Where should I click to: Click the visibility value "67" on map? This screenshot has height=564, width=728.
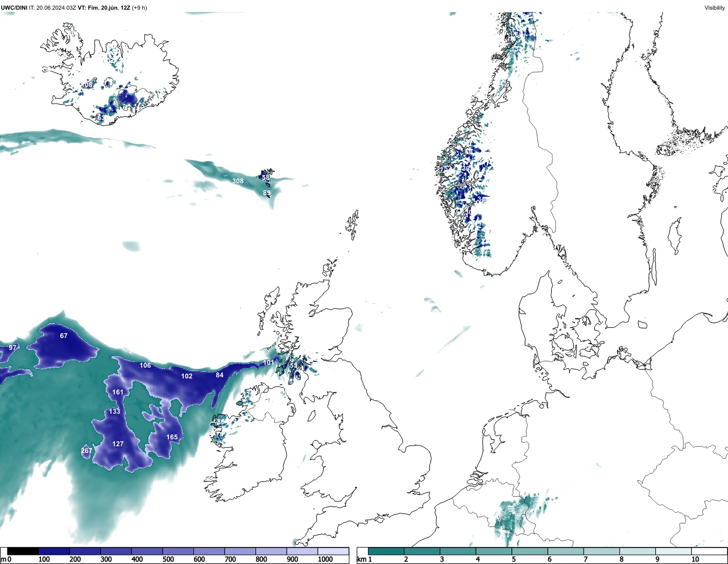click(x=64, y=336)
